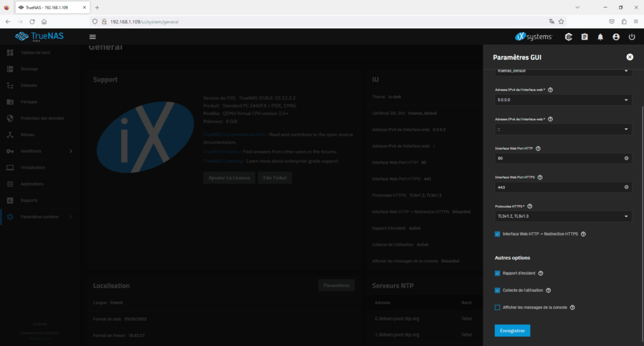Uncheck HTTP to HTTPS redirection checkbox
Image resolution: width=644 pixels, height=346 pixels.
click(497, 234)
